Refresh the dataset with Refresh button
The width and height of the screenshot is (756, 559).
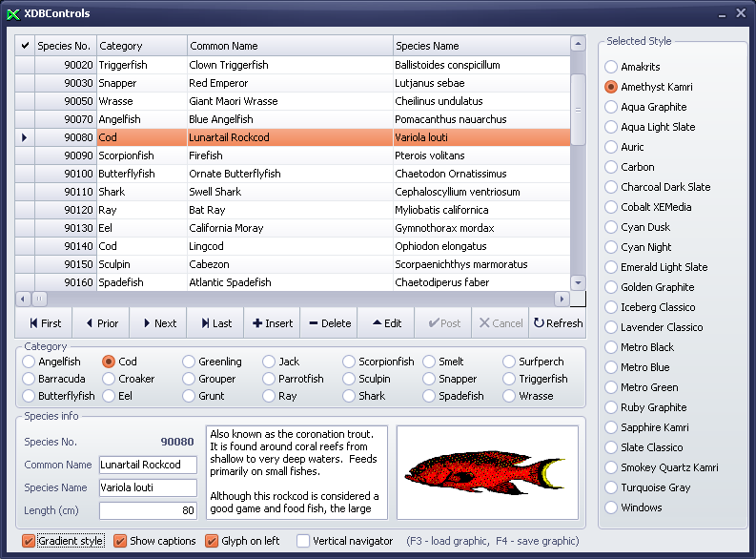[x=558, y=323]
